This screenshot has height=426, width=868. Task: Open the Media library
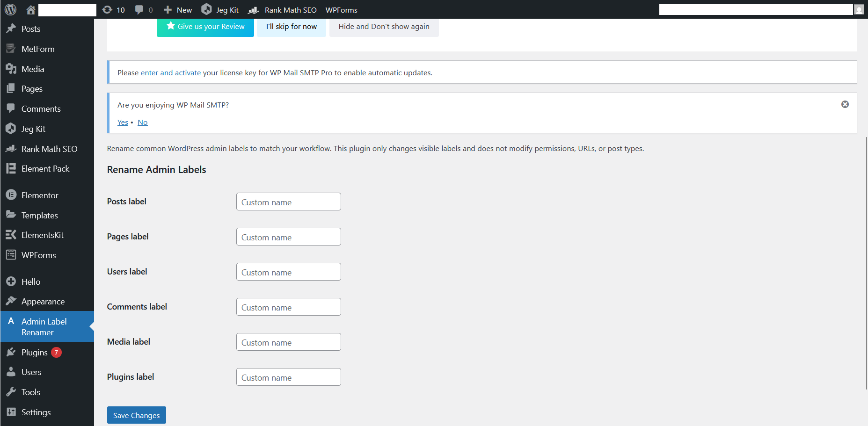coord(32,69)
